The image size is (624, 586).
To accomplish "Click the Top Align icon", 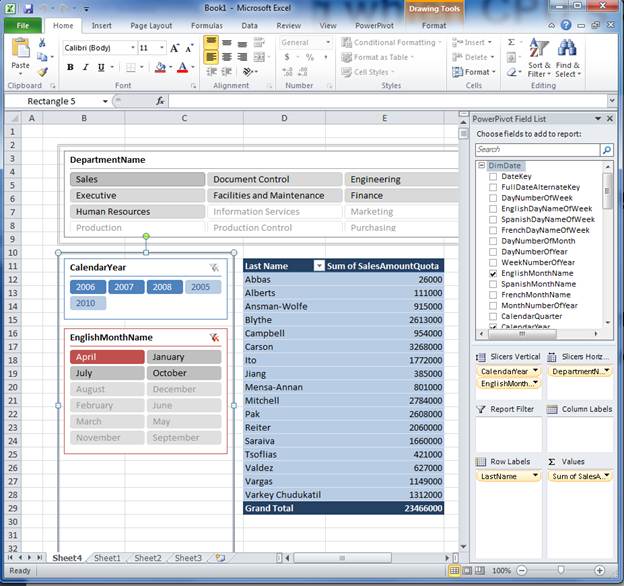I will coord(211,41).
